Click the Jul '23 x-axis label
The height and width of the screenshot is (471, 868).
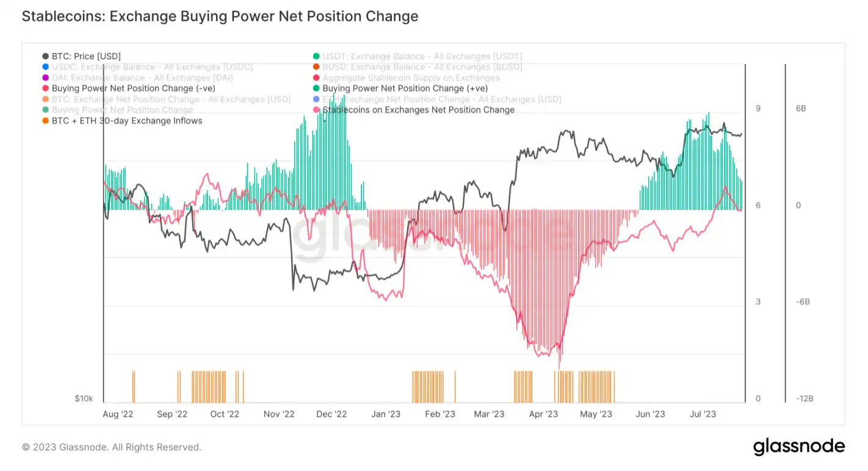tap(703, 414)
